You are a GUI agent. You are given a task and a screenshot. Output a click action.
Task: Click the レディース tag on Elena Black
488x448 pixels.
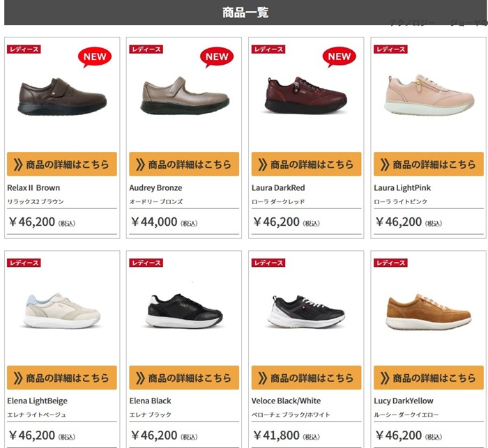[x=146, y=263]
